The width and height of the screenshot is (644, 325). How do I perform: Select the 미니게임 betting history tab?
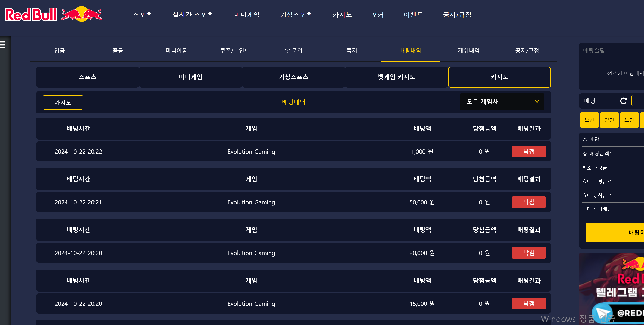click(191, 77)
